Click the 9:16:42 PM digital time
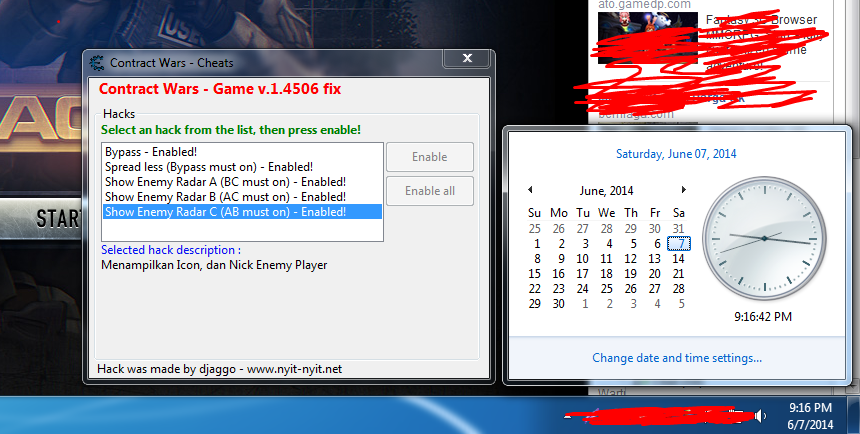 coord(763,317)
